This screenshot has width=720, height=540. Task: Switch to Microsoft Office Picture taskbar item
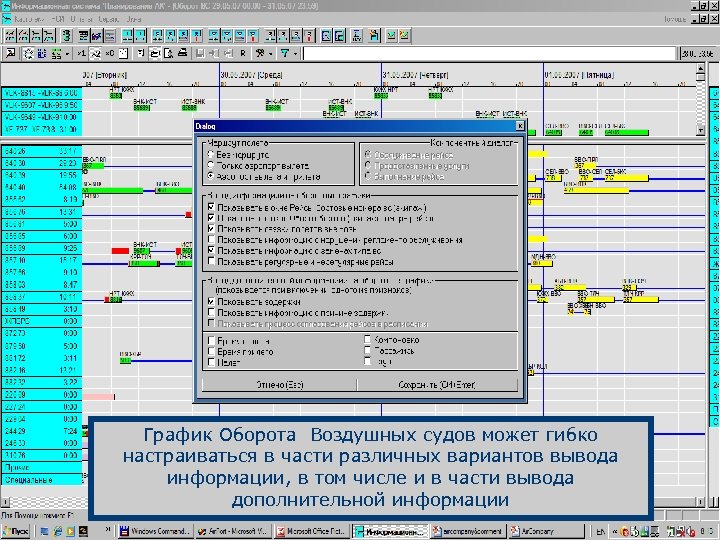coord(311,531)
